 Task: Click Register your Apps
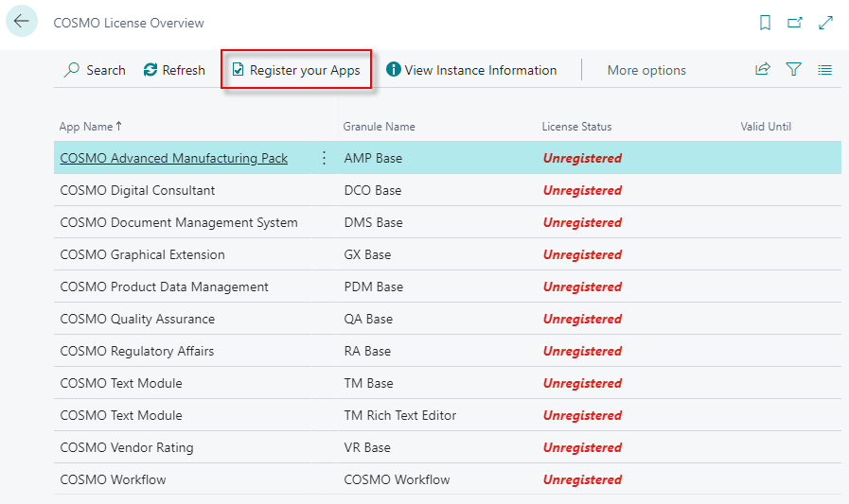[296, 70]
